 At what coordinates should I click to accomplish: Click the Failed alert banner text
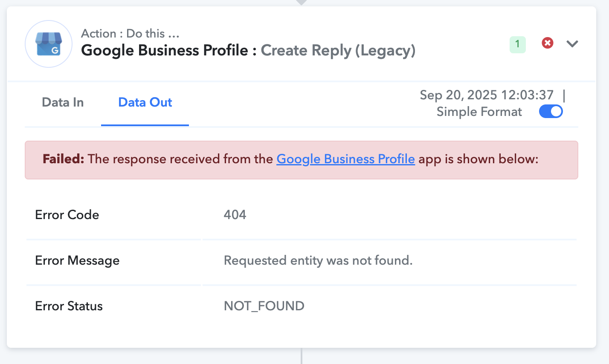[x=290, y=159]
